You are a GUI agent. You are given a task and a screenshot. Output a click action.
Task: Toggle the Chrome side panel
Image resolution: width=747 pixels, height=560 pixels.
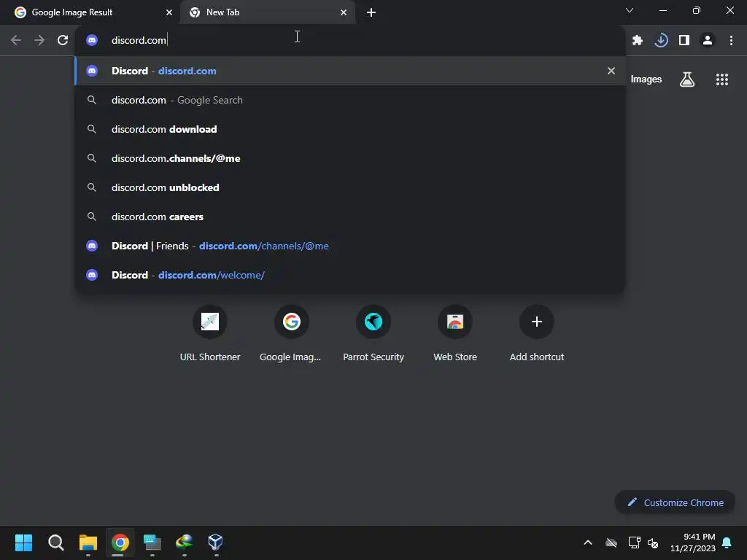(x=684, y=41)
